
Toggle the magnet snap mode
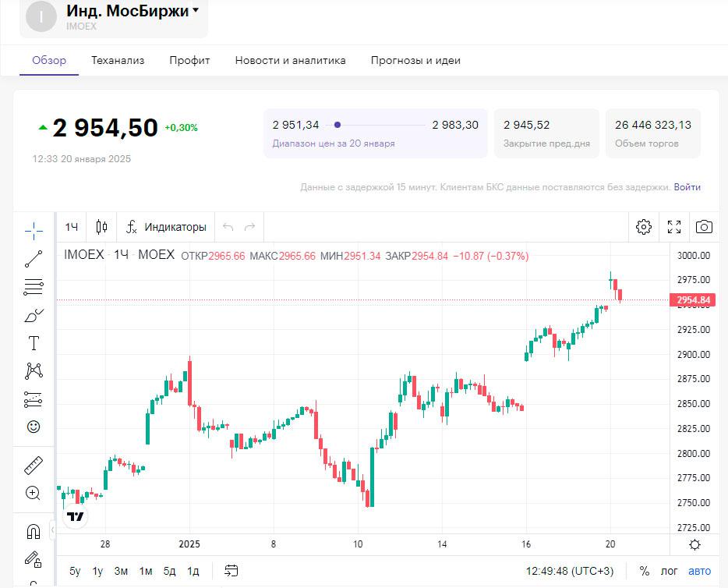pyautogui.click(x=34, y=532)
